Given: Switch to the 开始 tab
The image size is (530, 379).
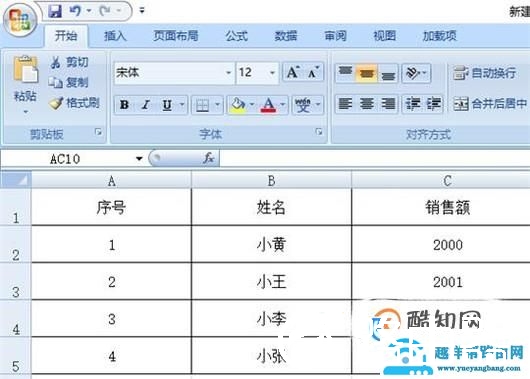Looking at the screenshot, I should pos(66,35).
